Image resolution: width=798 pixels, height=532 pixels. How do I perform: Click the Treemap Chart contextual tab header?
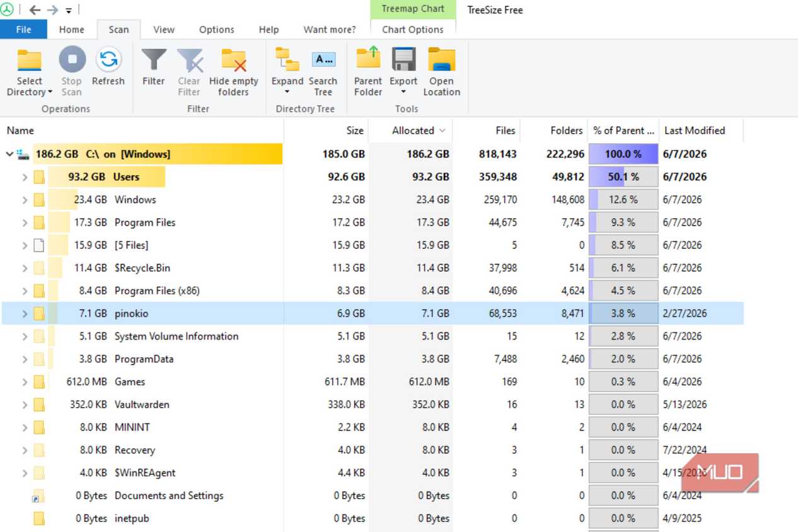pos(413,9)
